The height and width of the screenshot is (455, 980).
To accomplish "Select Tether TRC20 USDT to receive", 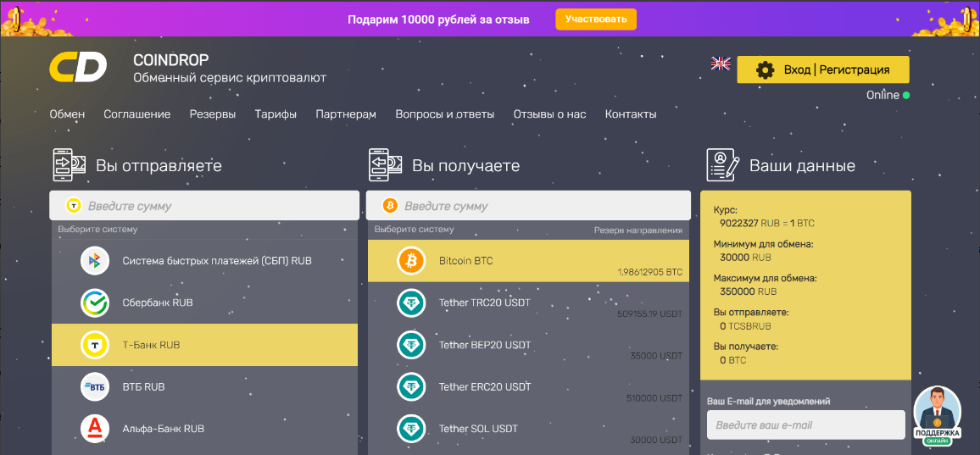I will pos(528,302).
